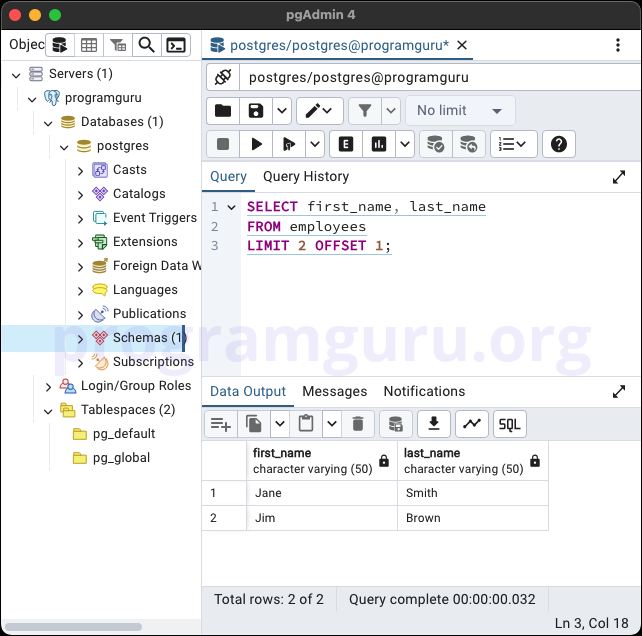Viewport: 642px width, 636px height.
Task: Click Explain Analyze chart icon
Action: tap(379, 144)
